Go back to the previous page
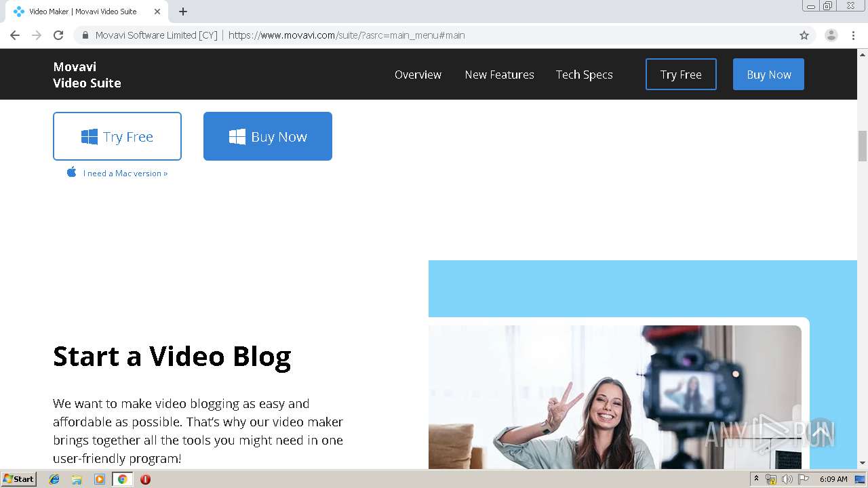The image size is (868, 488). coord(15,35)
